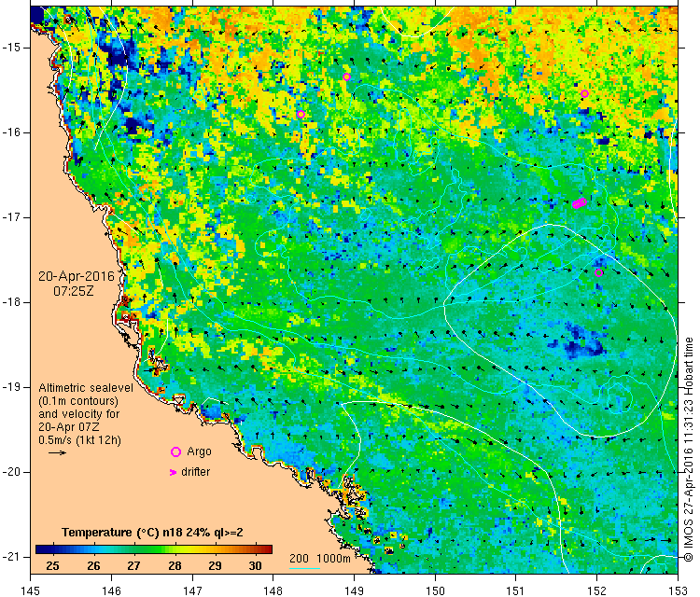Select the Argo float marker near 148.3E, 15.8S
The width and height of the screenshot is (700, 597).
(x=301, y=114)
